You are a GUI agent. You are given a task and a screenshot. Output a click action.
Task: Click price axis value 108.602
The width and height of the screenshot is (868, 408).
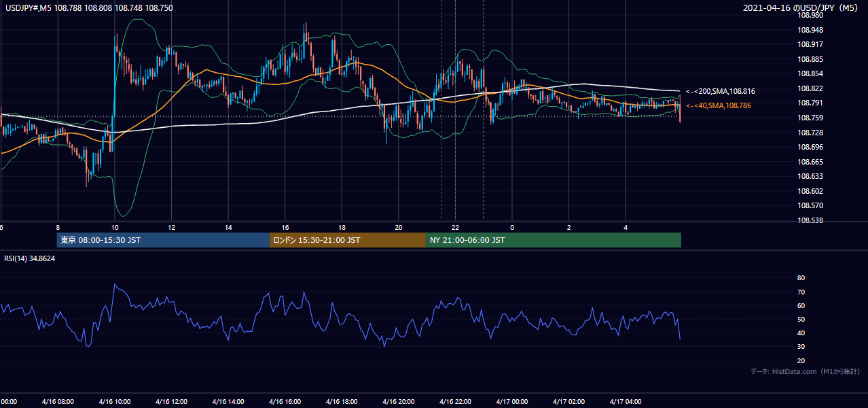point(810,191)
